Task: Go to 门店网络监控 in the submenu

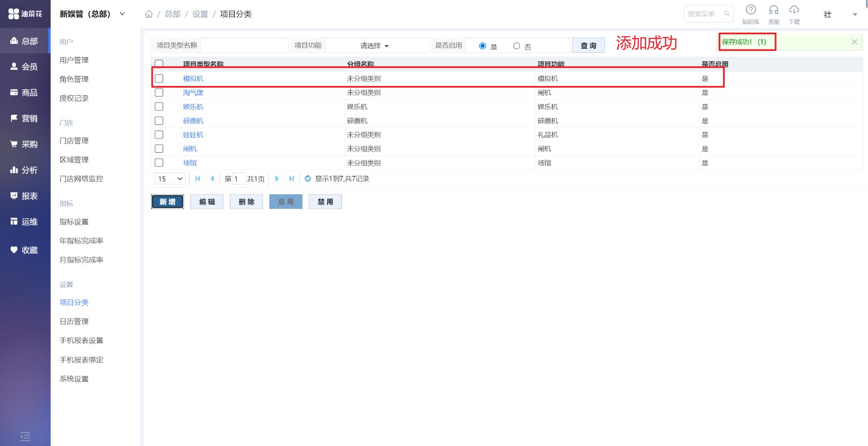Action: [81, 178]
